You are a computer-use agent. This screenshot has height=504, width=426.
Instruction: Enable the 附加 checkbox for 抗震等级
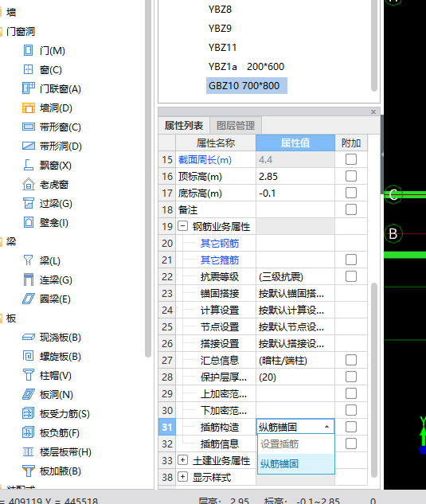pos(351,276)
